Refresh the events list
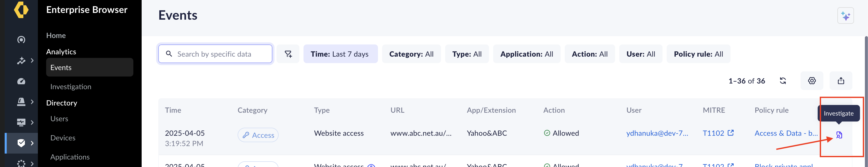The image size is (868, 167). (x=783, y=81)
